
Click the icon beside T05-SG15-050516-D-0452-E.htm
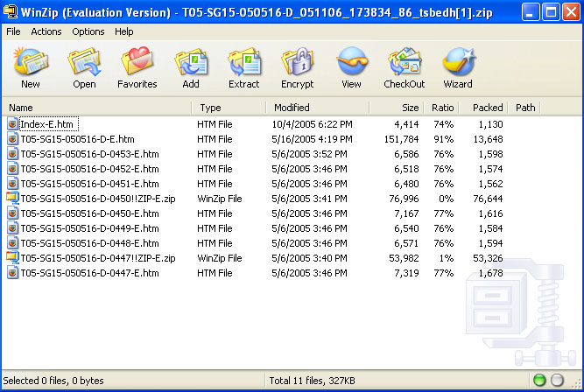[12, 169]
